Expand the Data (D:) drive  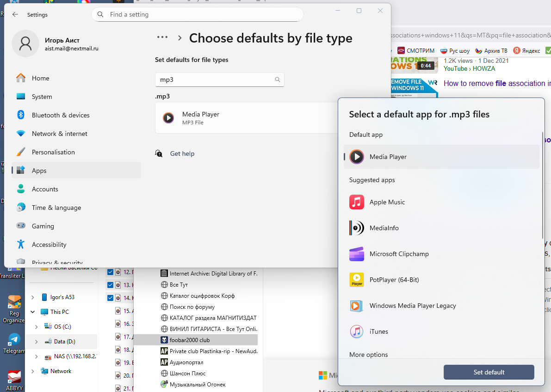[37, 342]
